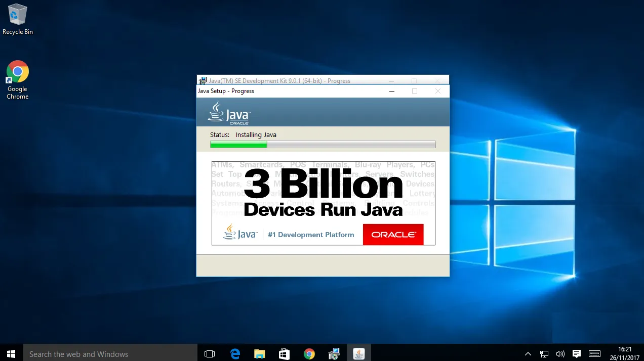This screenshot has height=361, width=644.
Task: Minimize the Java SE Development Kit window
Action: pos(391,80)
